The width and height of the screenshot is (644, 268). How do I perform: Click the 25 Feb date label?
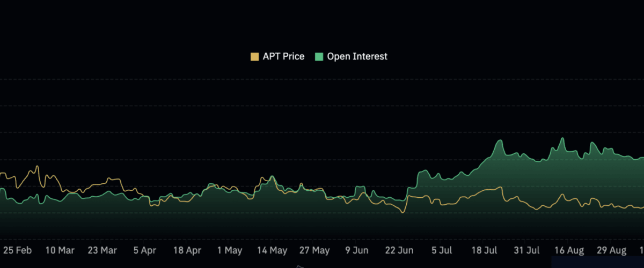coord(18,250)
